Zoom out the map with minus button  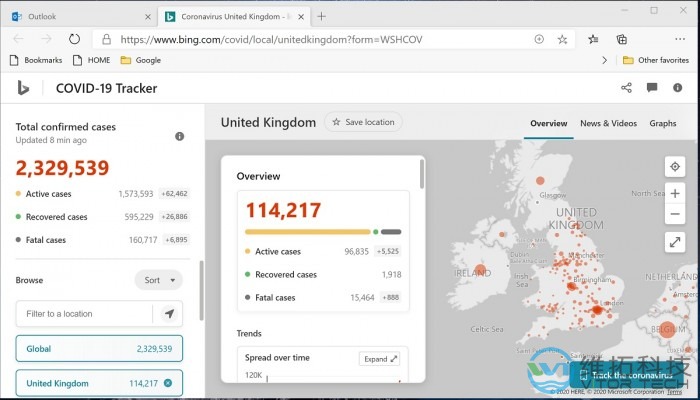tap(675, 214)
